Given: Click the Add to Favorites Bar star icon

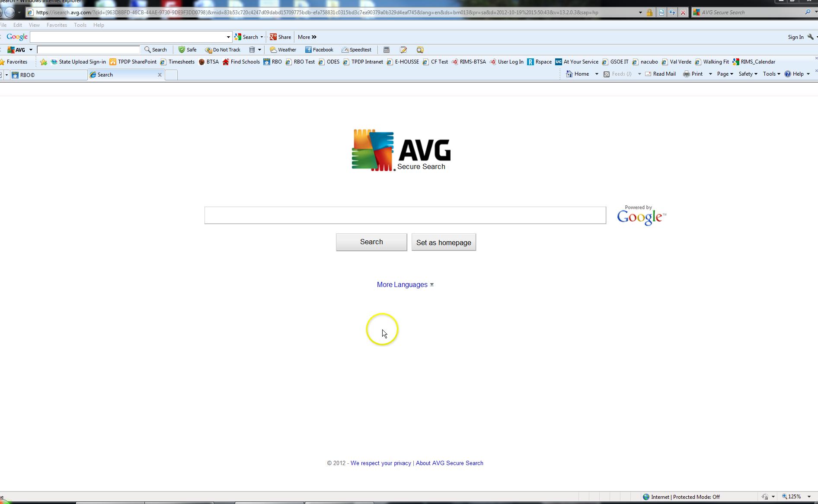Looking at the screenshot, I should pyautogui.click(x=44, y=62).
